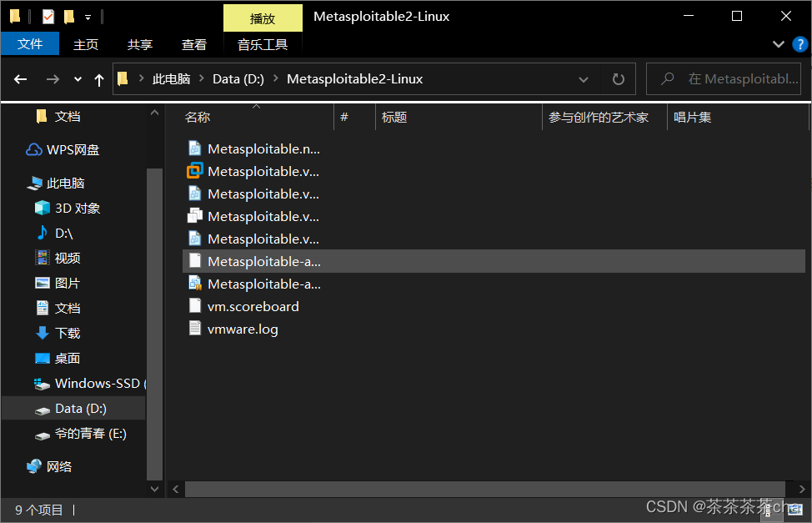Screen dimensions: 812x523
Task: Click the quick access properties checkmark icon
Action: 48,17
